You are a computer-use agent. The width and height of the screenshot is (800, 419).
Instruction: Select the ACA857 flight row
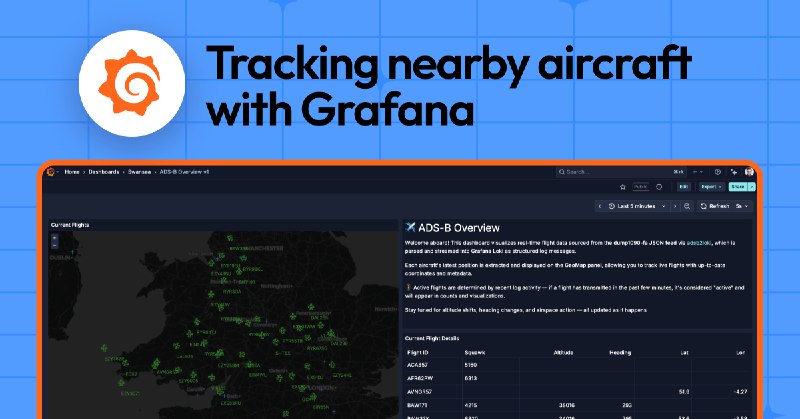click(578, 365)
